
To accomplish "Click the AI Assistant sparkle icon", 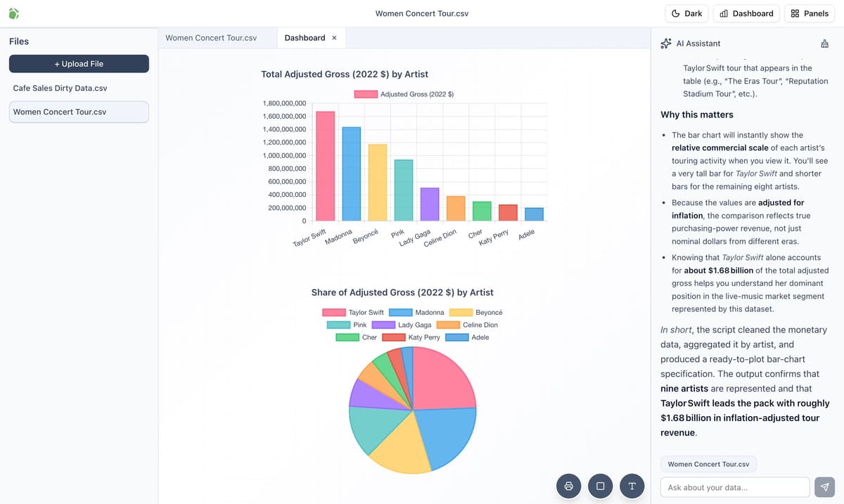I will tap(666, 44).
